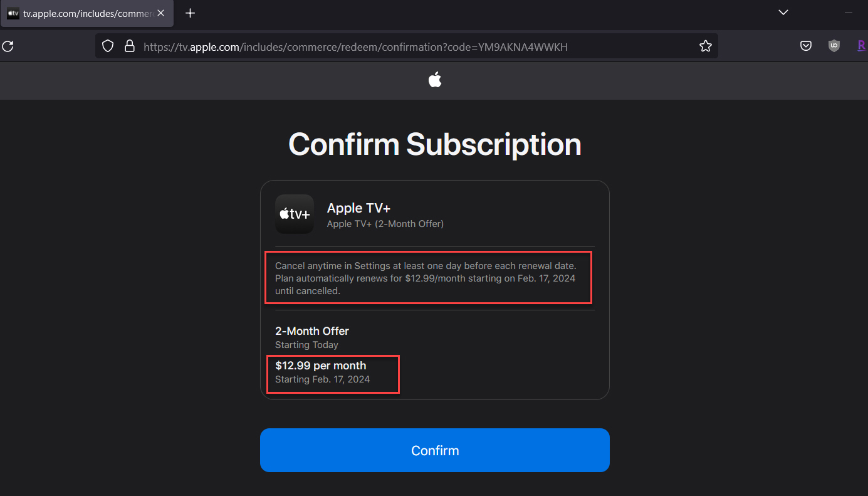This screenshot has width=868, height=496.
Task: Click the Confirm Subscription heading
Action: tap(434, 144)
